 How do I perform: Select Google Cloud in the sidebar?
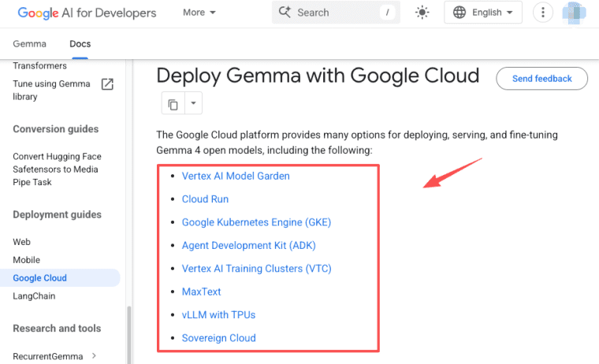tap(60, 277)
